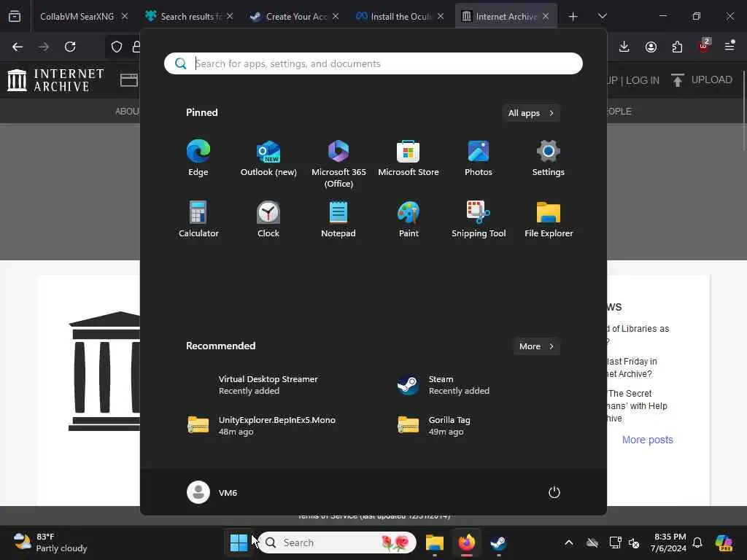747x560 pixels.
Task: Switch to Search results tab
Action: point(190,16)
